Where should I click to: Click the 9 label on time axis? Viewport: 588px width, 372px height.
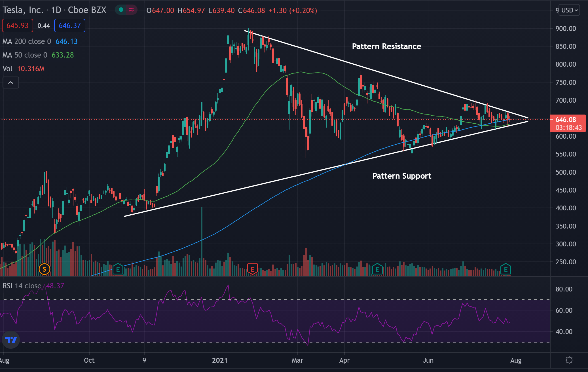pyautogui.click(x=144, y=360)
